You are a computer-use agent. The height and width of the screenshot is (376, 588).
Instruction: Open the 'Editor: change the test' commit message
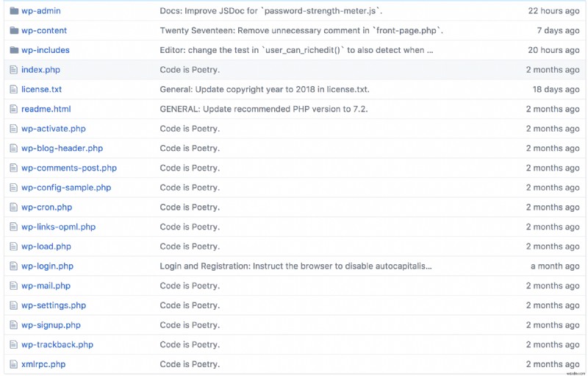(x=296, y=50)
